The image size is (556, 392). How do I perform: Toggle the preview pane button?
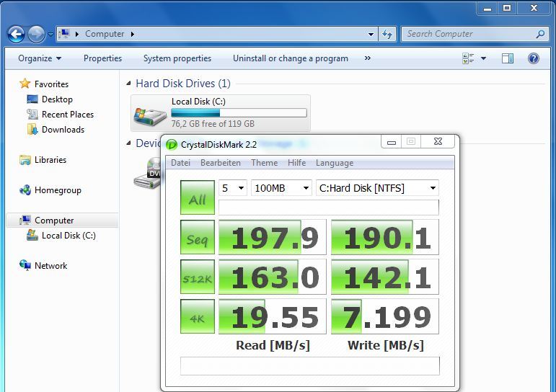(x=508, y=58)
